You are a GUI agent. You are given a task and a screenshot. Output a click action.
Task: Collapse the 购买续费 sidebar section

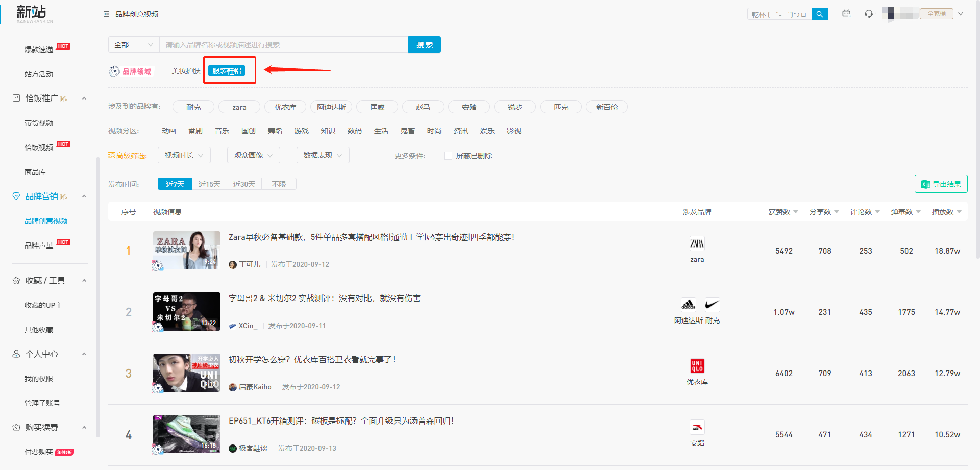(x=84, y=427)
